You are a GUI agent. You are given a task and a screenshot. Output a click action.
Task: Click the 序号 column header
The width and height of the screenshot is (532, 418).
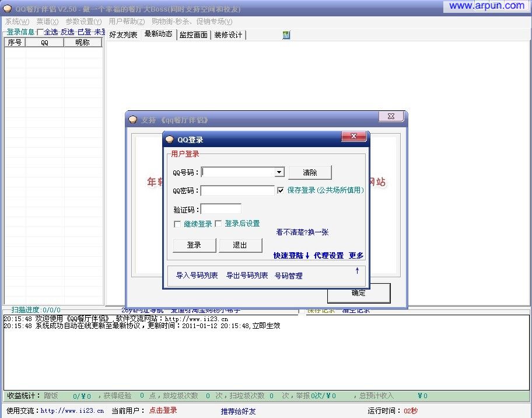(x=15, y=43)
